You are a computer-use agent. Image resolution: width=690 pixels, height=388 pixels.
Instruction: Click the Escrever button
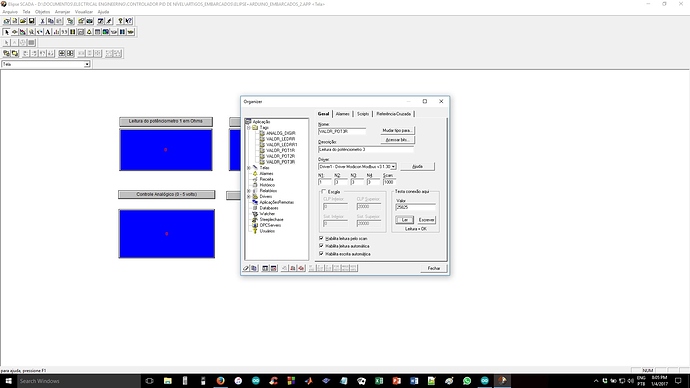pos(426,220)
